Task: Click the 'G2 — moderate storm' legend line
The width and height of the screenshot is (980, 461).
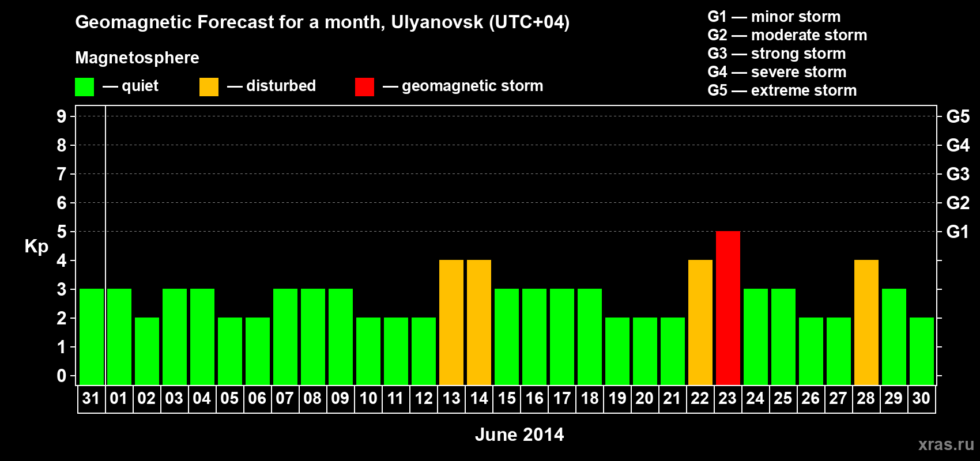Action: click(787, 35)
